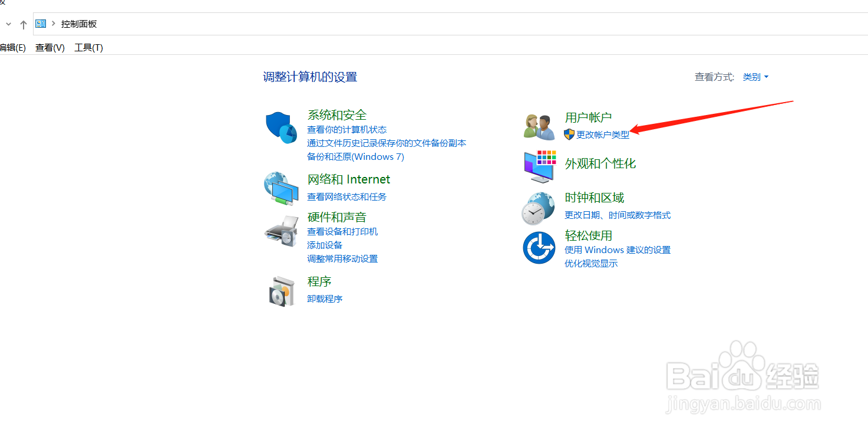This screenshot has height=433, width=868.
Task: Click the 网络和 Internet globe icon
Action: pyautogui.click(x=281, y=189)
